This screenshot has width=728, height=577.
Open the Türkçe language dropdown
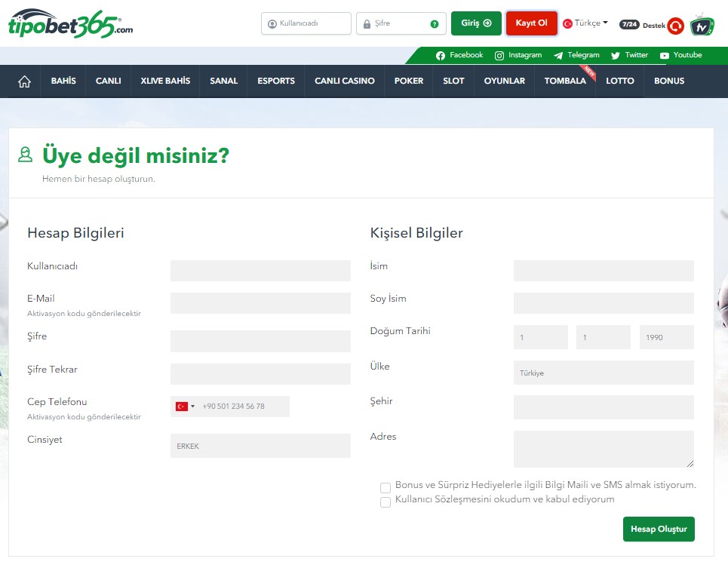586,23
